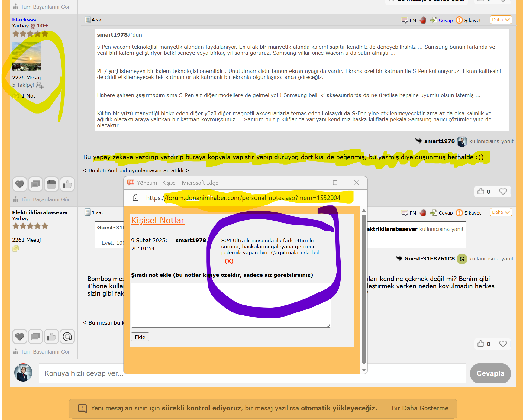523x420 pixels.
Task: Click the heart badge under blacksss's profile
Action: point(20,184)
